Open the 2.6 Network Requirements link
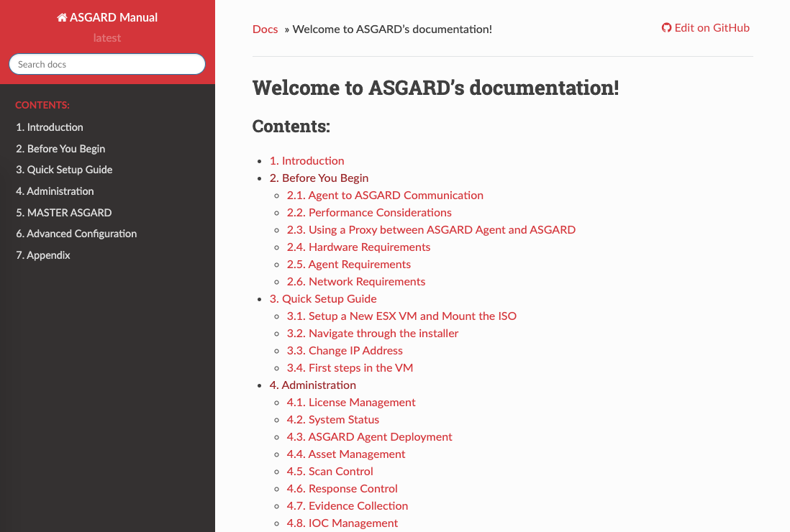This screenshot has height=532, width=790. point(356,282)
